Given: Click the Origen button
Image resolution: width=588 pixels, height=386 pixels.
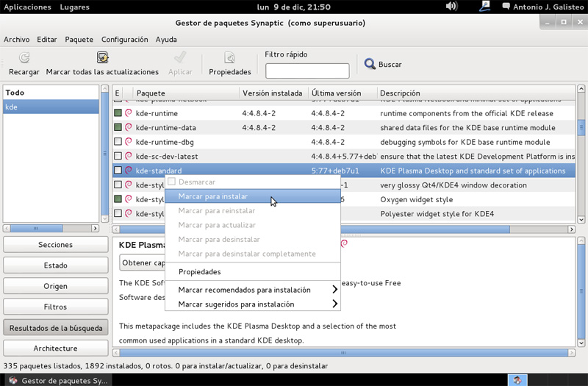Looking at the screenshot, I should coord(56,286).
